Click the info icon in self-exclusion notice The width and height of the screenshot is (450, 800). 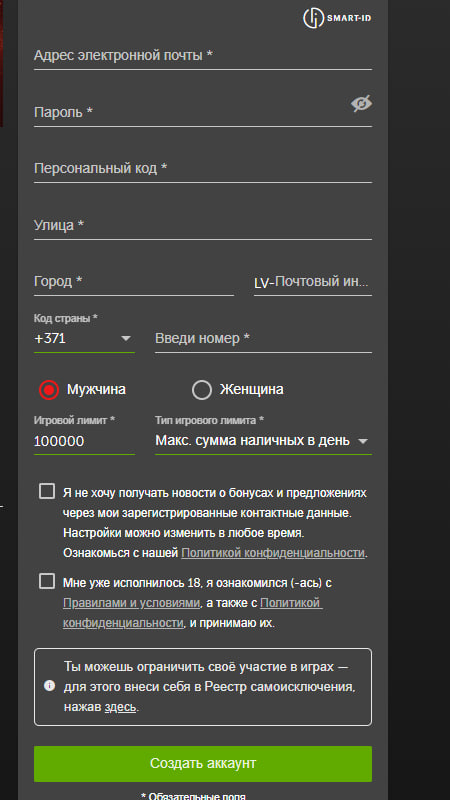click(49, 685)
